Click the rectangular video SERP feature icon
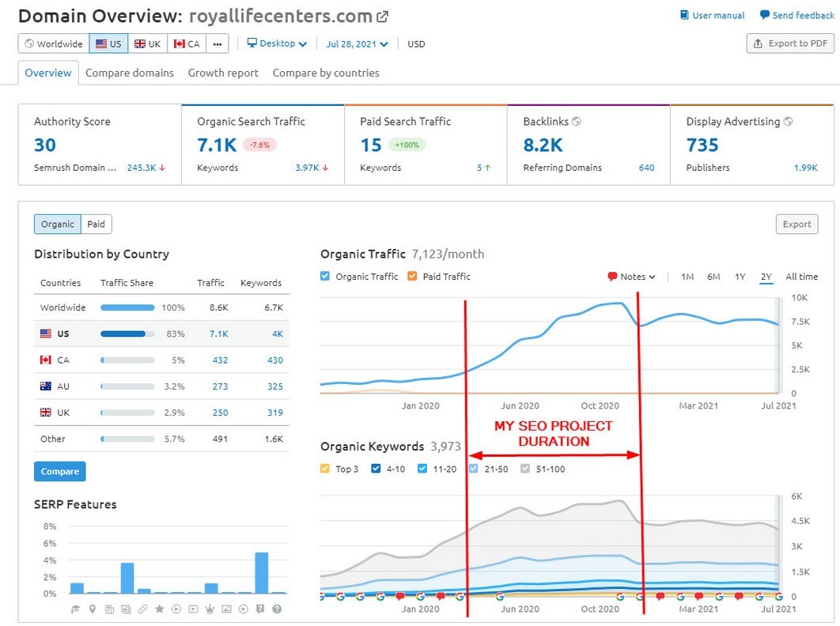The width and height of the screenshot is (840, 626). pyautogui.click(x=193, y=609)
